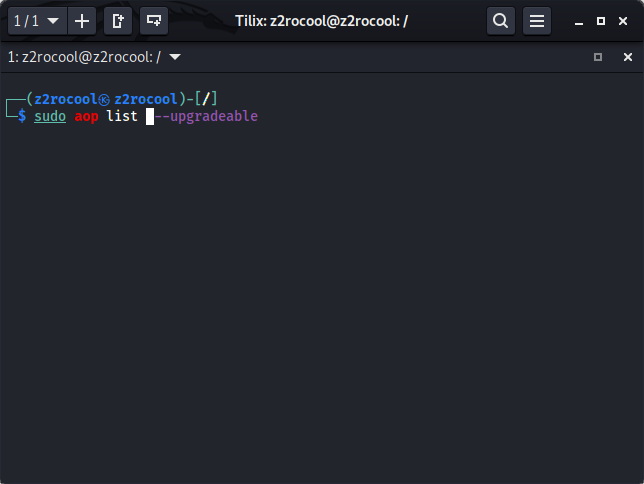Add a new terminal session with plus

coord(82,21)
